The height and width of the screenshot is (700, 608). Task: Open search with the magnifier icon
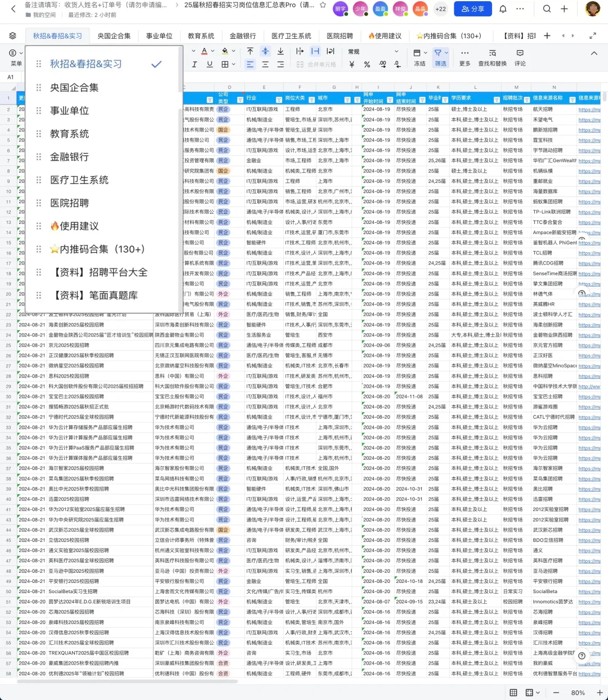[547, 9]
